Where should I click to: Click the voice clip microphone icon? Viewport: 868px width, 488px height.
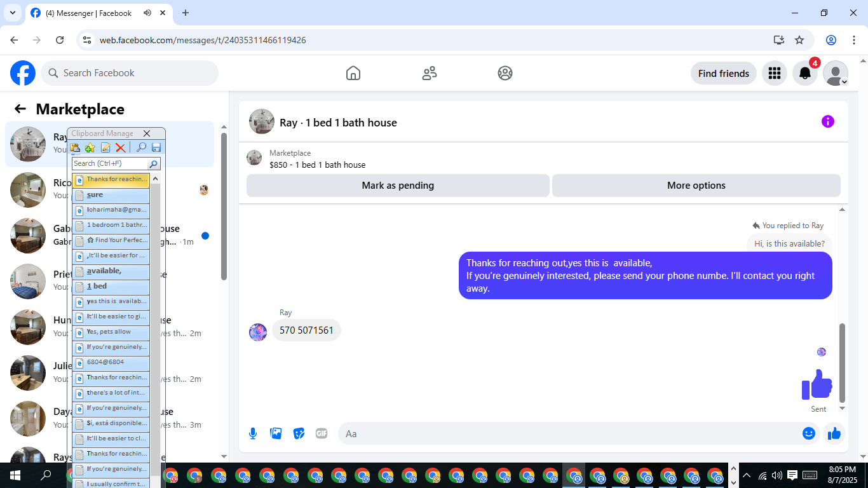pyautogui.click(x=253, y=433)
